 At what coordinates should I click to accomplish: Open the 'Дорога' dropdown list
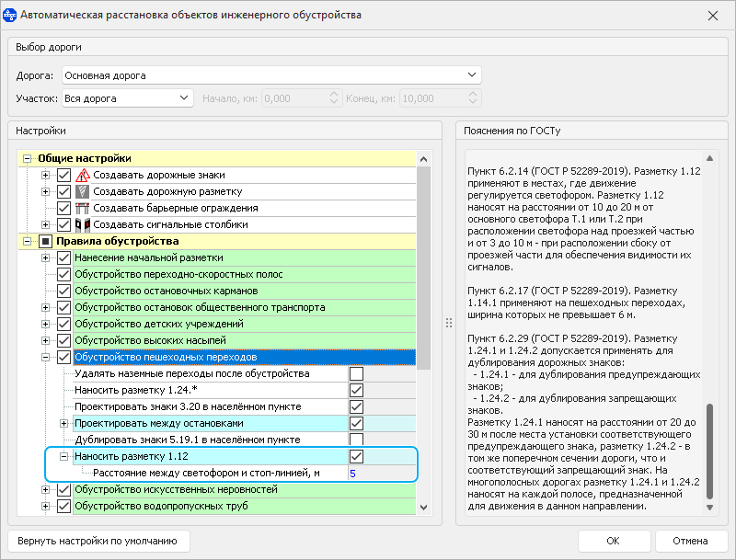473,75
